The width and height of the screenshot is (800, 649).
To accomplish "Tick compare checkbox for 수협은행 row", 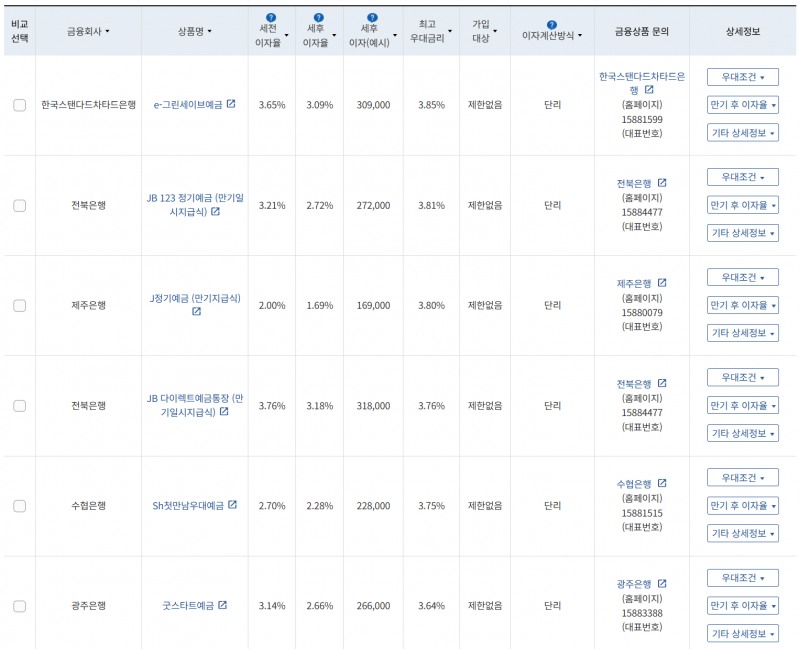I will (19, 506).
